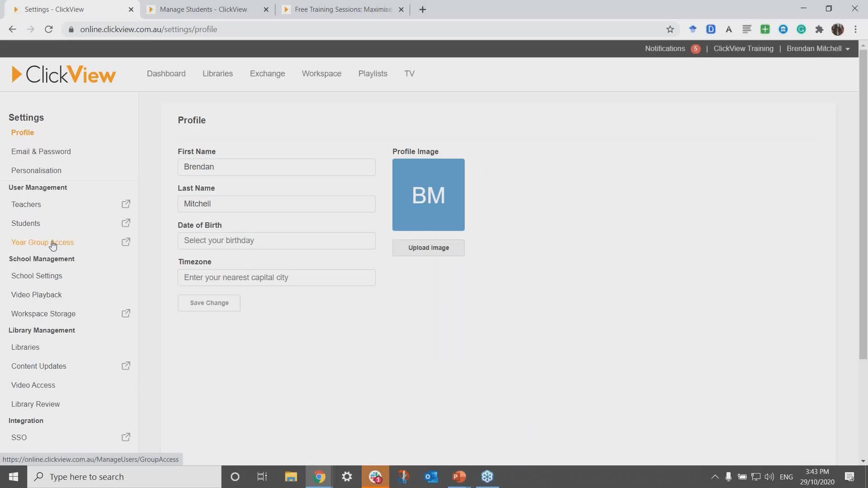This screenshot has height=488, width=868.
Task: Open external link icon beside Content Updates
Action: [x=126, y=366]
